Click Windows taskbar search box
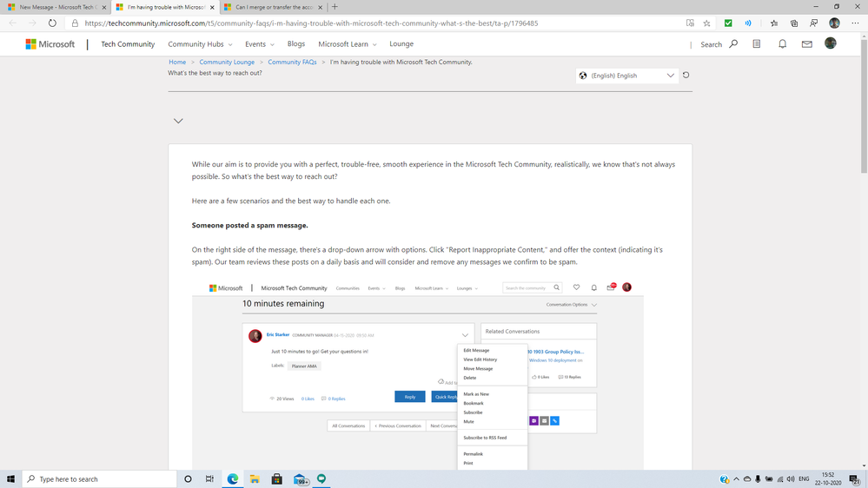The height and width of the screenshot is (488, 868). 100,479
